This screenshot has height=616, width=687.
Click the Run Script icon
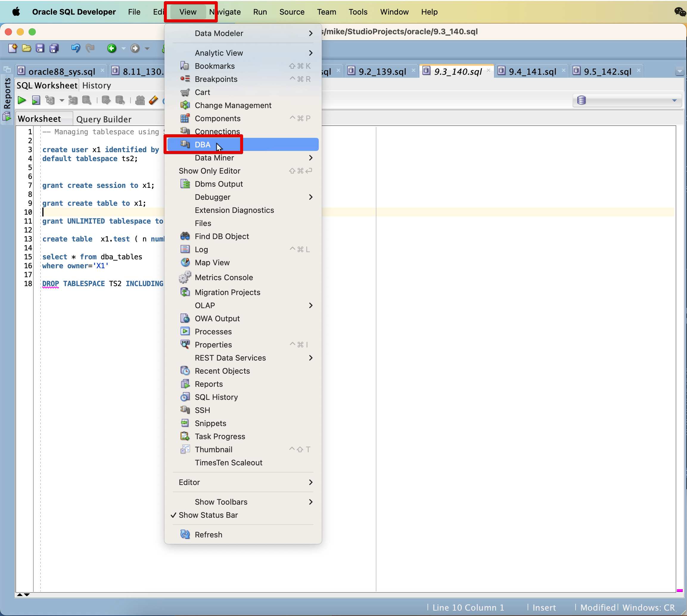(36, 100)
